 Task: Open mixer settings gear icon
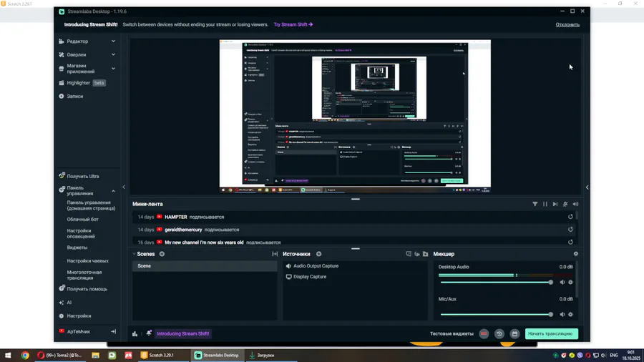click(x=576, y=254)
